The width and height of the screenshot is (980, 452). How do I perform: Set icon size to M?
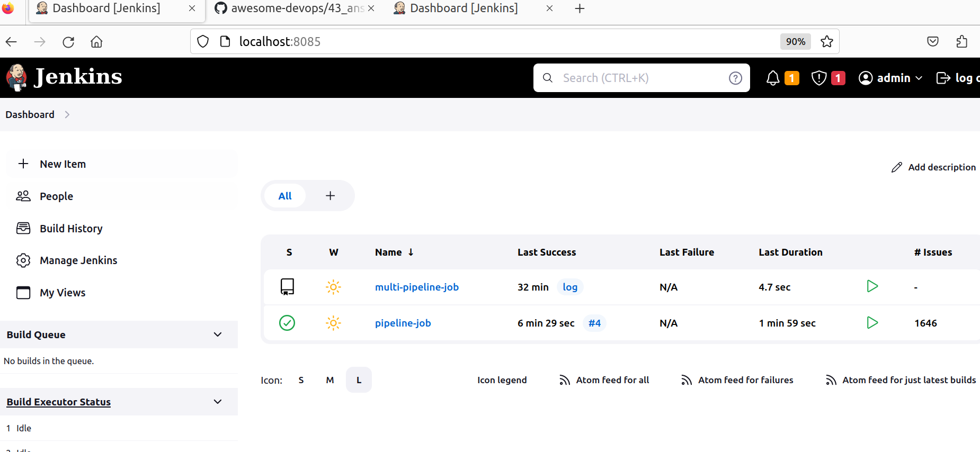pyautogui.click(x=330, y=380)
